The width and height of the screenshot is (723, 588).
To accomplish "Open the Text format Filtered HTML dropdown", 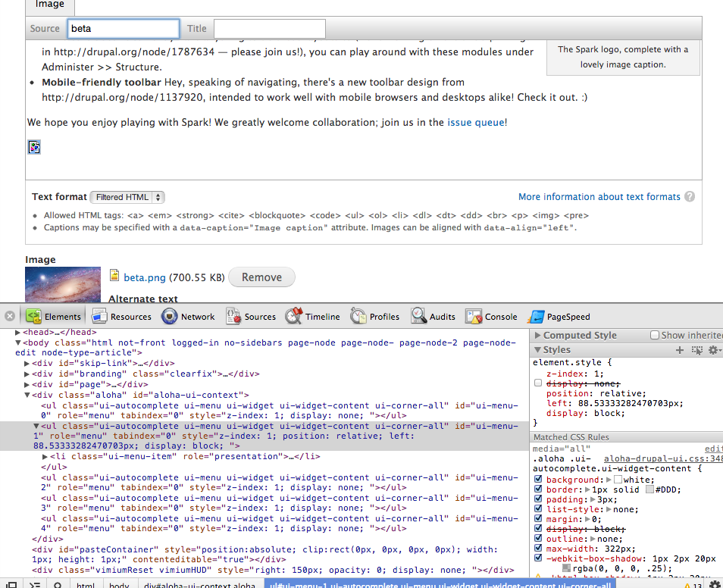I will pyautogui.click(x=127, y=197).
